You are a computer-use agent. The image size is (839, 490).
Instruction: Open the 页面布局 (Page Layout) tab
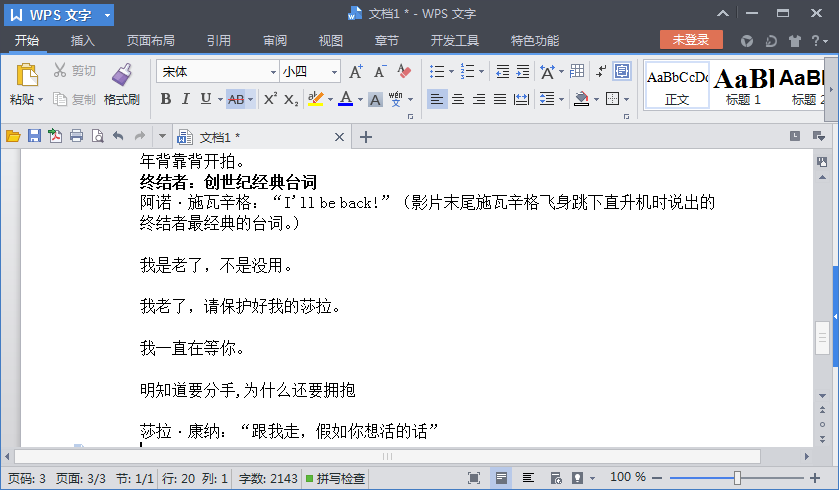click(x=150, y=41)
